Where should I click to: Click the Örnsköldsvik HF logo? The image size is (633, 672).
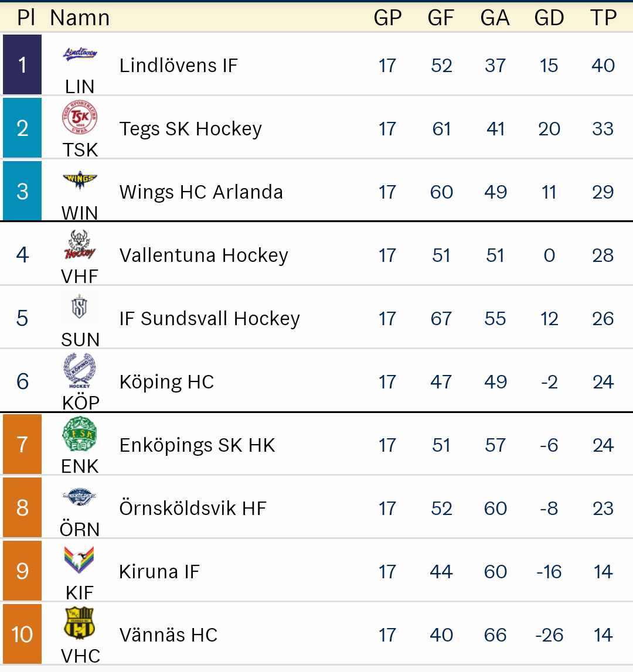[80, 497]
